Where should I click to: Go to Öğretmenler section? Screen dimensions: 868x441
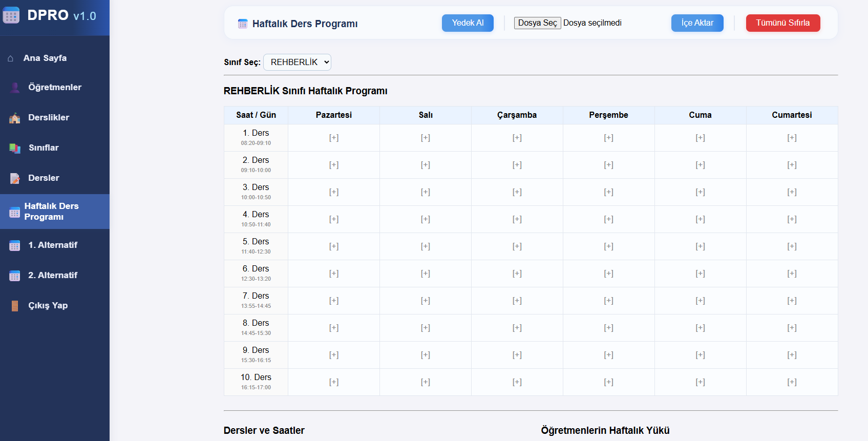pos(55,87)
